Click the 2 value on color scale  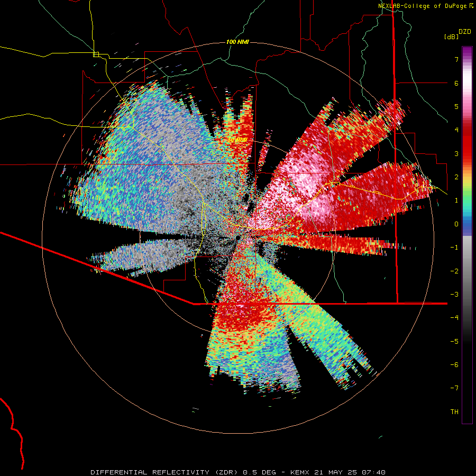point(456,177)
